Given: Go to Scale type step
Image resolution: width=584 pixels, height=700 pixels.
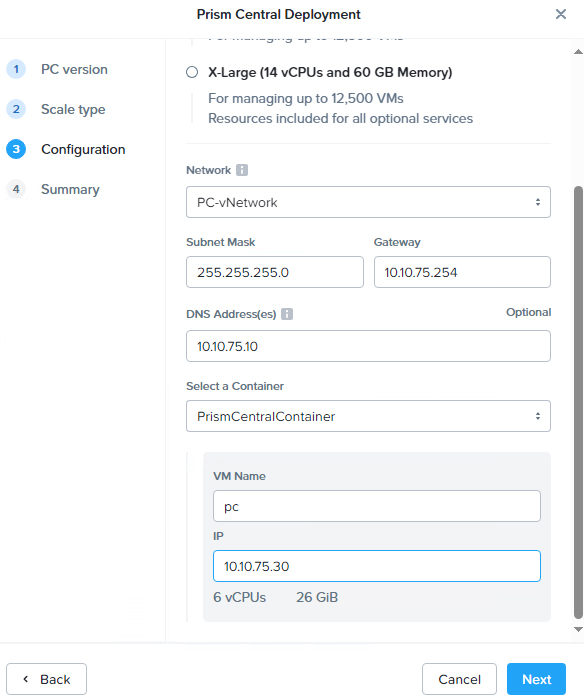Looking at the screenshot, I should coord(73,109).
